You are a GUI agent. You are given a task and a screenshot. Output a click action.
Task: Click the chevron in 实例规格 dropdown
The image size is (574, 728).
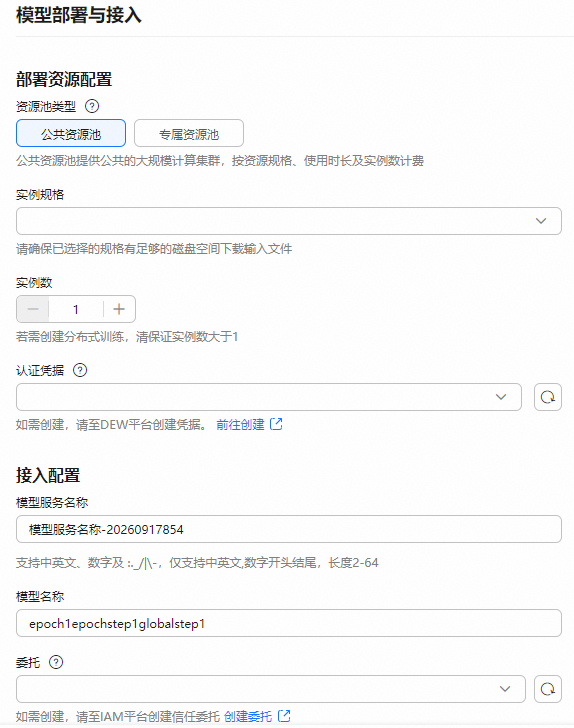541,221
